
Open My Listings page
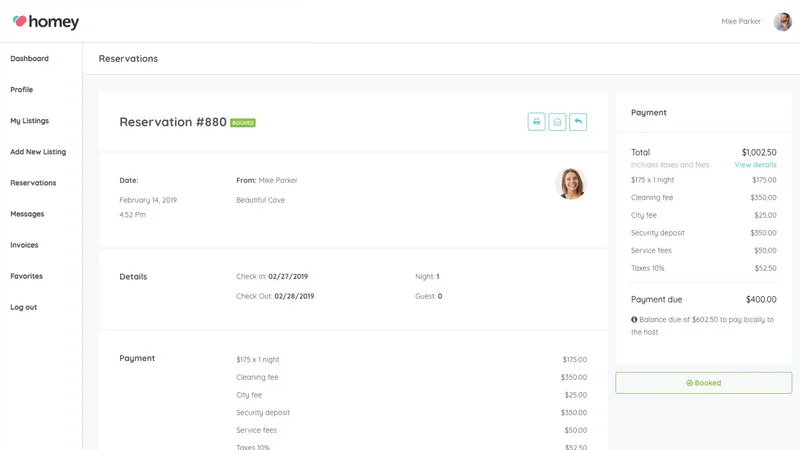tap(30, 121)
